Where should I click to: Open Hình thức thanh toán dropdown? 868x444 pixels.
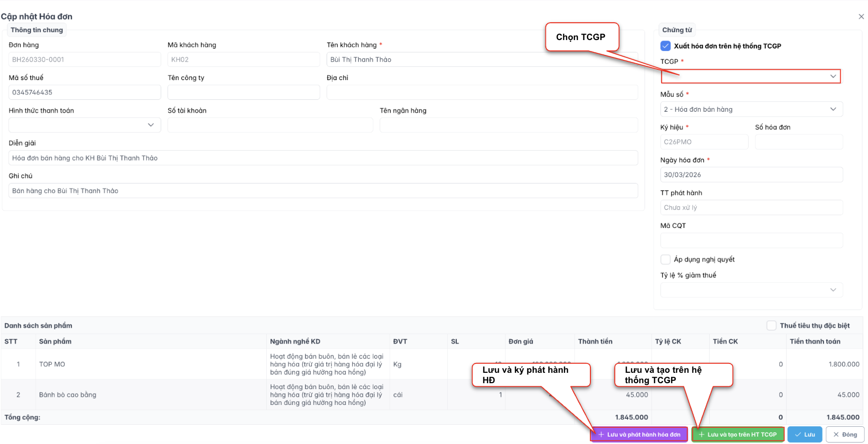pyautogui.click(x=85, y=125)
